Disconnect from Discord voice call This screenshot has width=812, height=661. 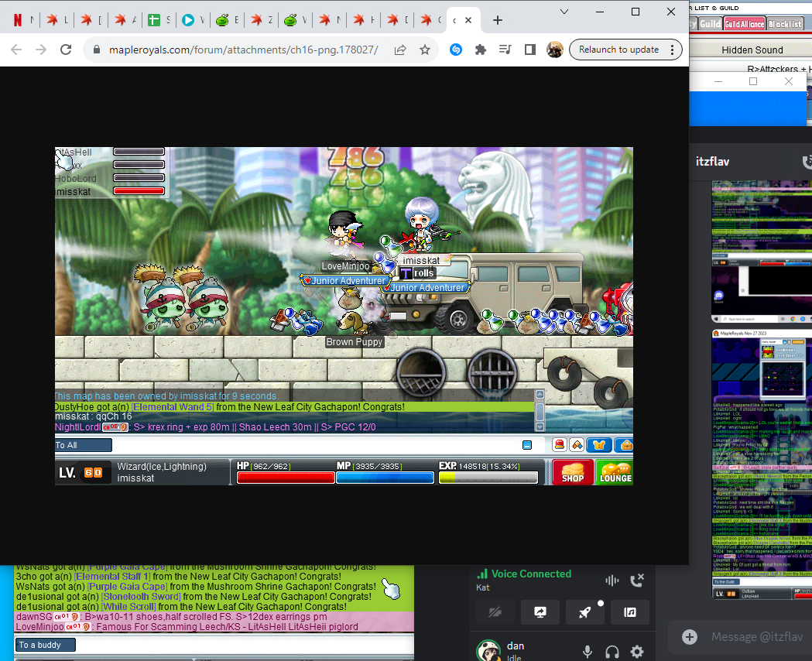click(x=637, y=580)
